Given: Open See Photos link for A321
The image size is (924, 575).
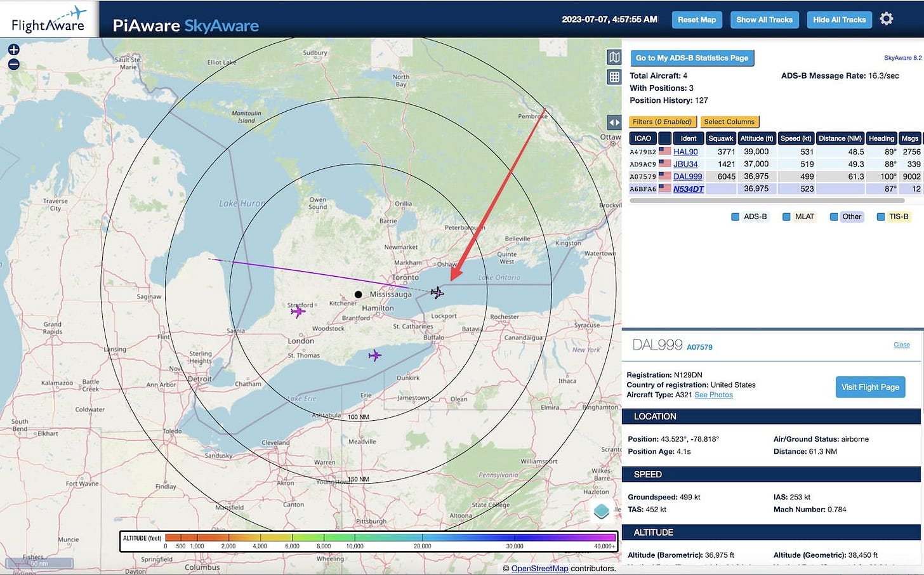Looking at the screenshot, I should [x=713, y=395].
